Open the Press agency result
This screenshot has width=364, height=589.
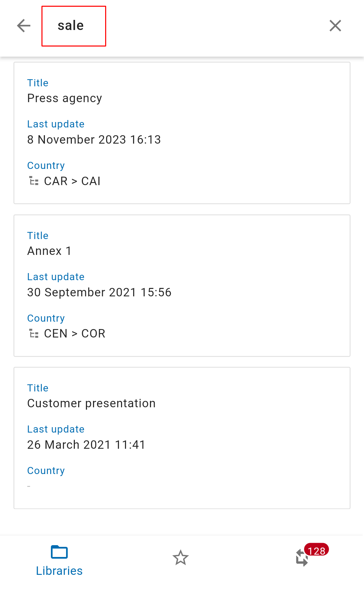pyautogui.click(x=182, y=133)
